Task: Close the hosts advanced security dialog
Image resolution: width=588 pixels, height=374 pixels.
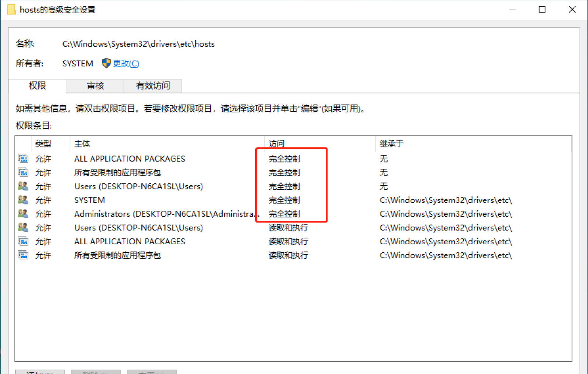Action: 572,9
